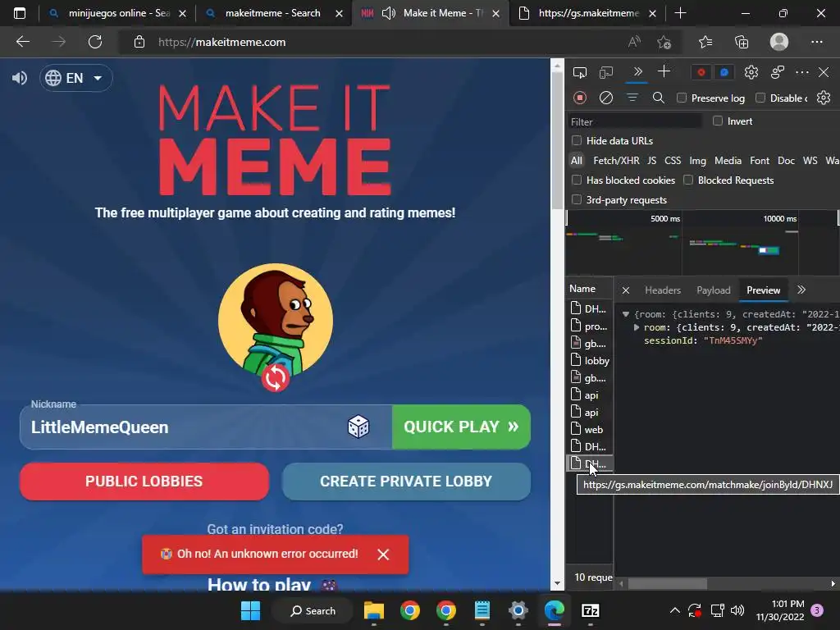Switch to the gs.makeitmeme tab
840x630 pixels.
pos(587,13)
